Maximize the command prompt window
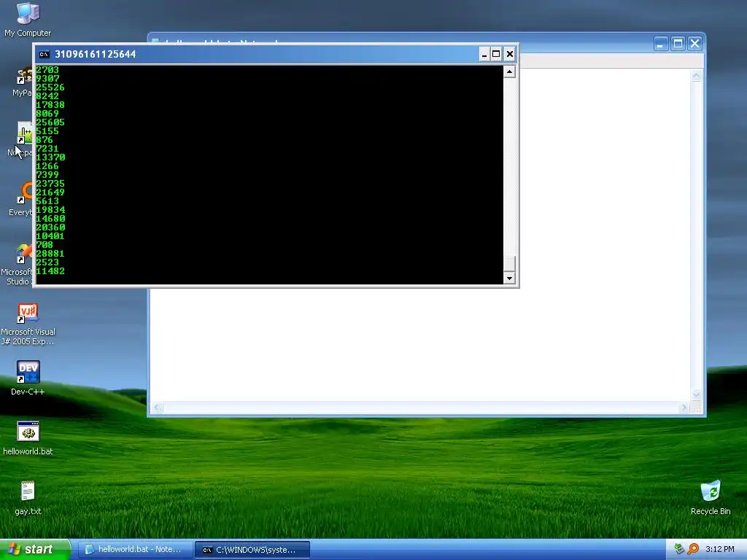The height and width of the screenshot is (560, 747). pyautogui.click(x=496, y=54)
